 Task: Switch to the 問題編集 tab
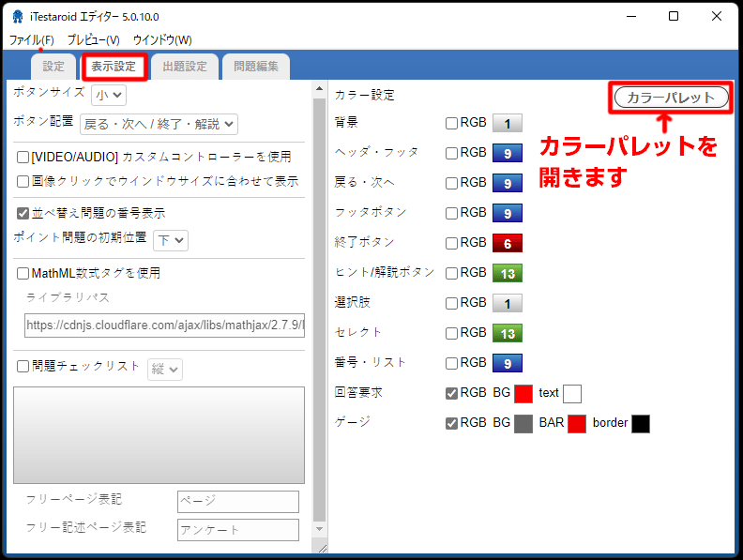tap(256, 67)
